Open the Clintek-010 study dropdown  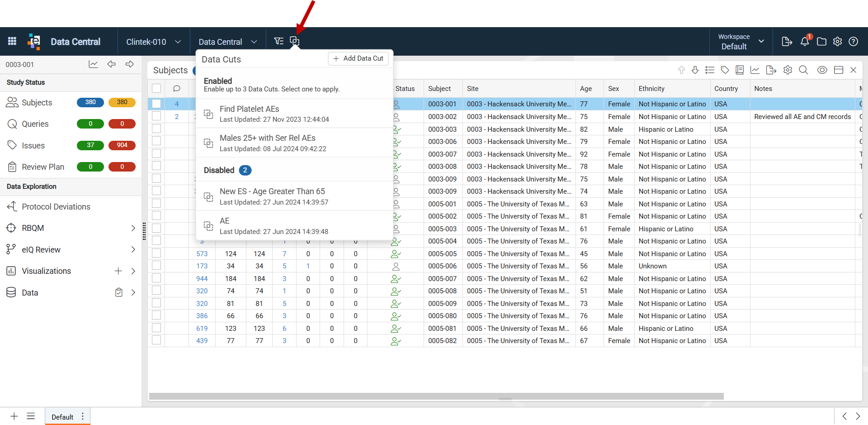tap(154, 42)
